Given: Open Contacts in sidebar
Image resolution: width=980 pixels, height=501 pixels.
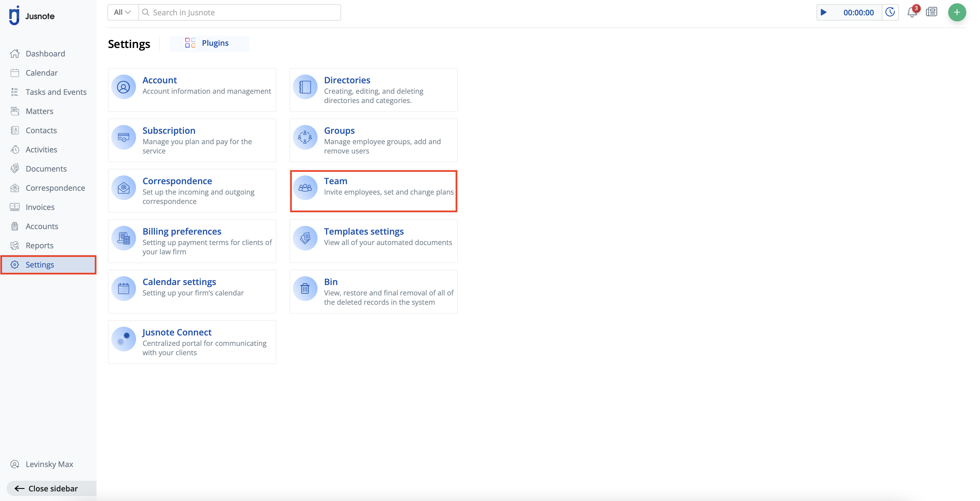Looking at the screenshot, I should tap(41, 130).
